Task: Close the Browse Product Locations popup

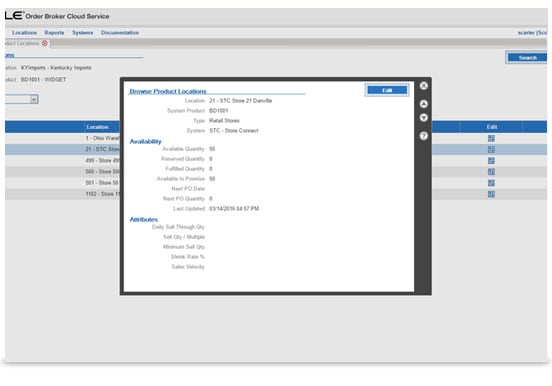Action: (x=424, y=86)
